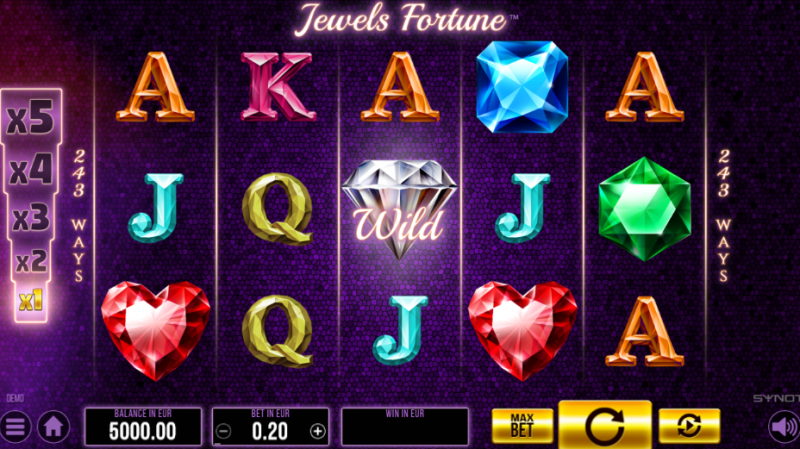Go to the home lobby icon
Viewport: 800px width, 449px height.
coord(54,427)
